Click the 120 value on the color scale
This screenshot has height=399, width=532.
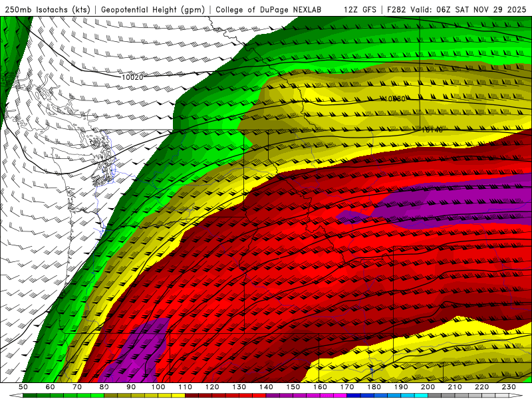click(212, 387)
